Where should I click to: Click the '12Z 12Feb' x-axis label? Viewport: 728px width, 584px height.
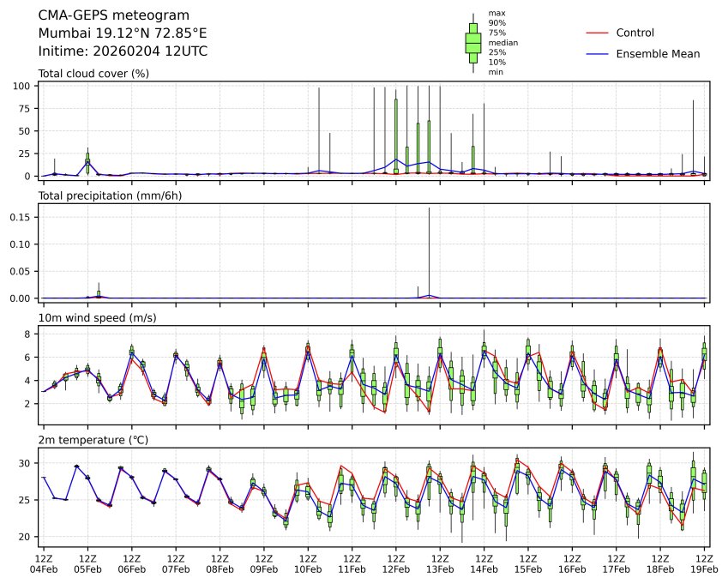395,563
